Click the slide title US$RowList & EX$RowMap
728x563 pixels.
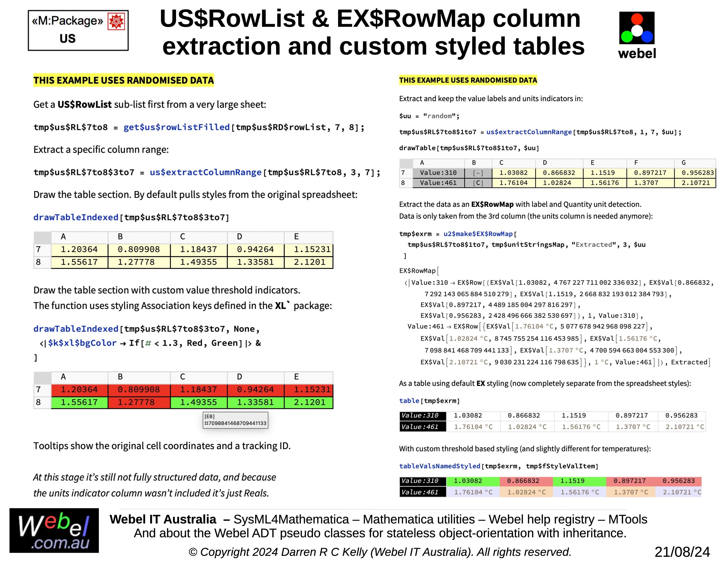point(373,32)
